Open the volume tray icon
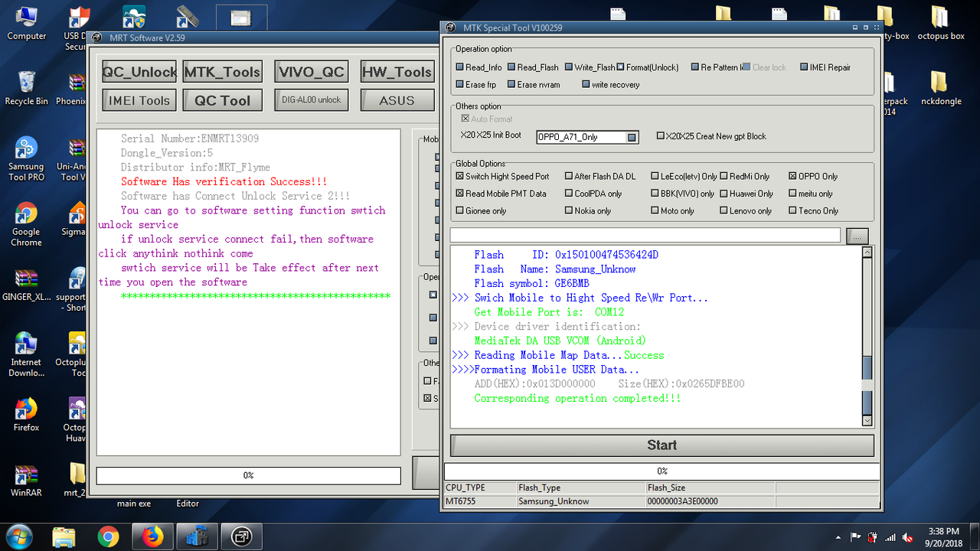Screen dimensions: 980x551 point(907,537)
